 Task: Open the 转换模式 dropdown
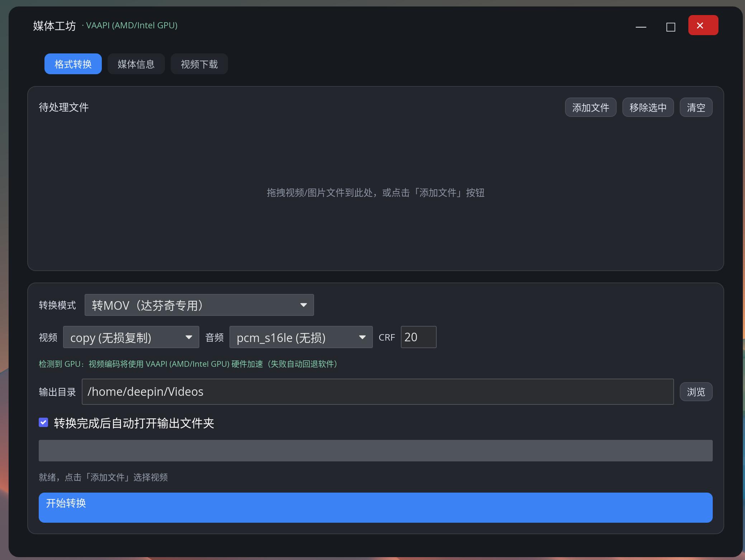[x=199, y=305]
